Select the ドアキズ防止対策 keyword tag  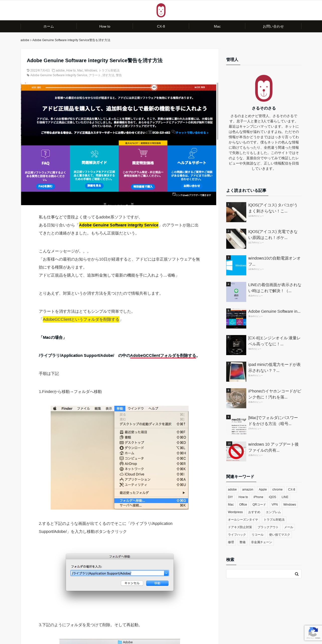(x=240, y=527)
